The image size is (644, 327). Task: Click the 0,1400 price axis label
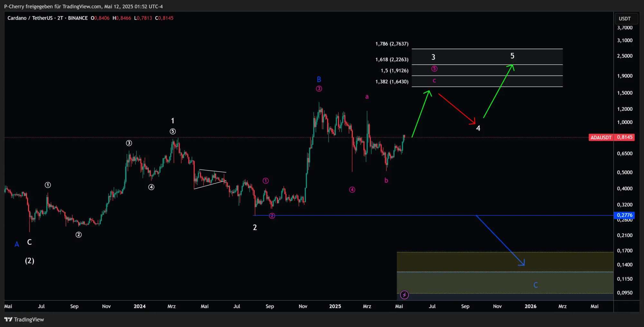point(625,264)
